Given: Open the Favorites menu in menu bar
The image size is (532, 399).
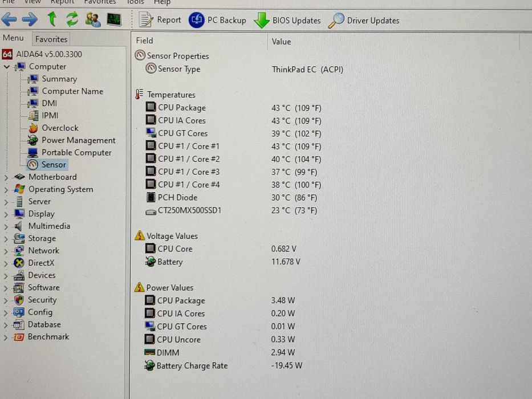Looking at the screenshot, I should click(100, 2).
